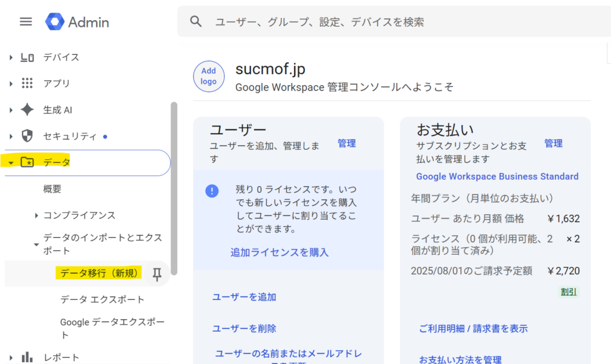Click the Apps grid icon
The image size is (611, 364).
[27, 83]
